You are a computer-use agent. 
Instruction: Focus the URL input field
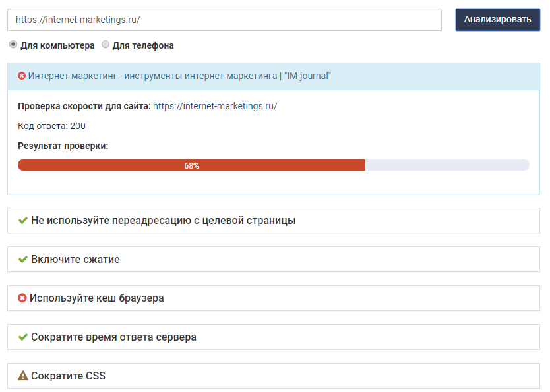224,20
